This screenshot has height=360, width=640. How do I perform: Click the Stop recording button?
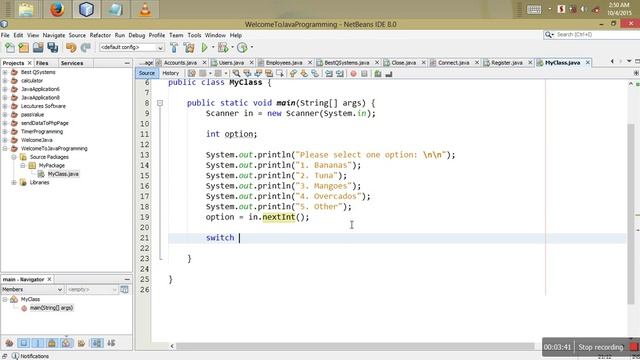(x=600, y=347)
